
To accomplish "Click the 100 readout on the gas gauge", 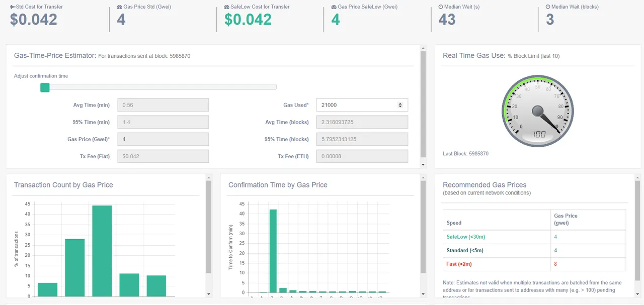I will coord(539,134).
